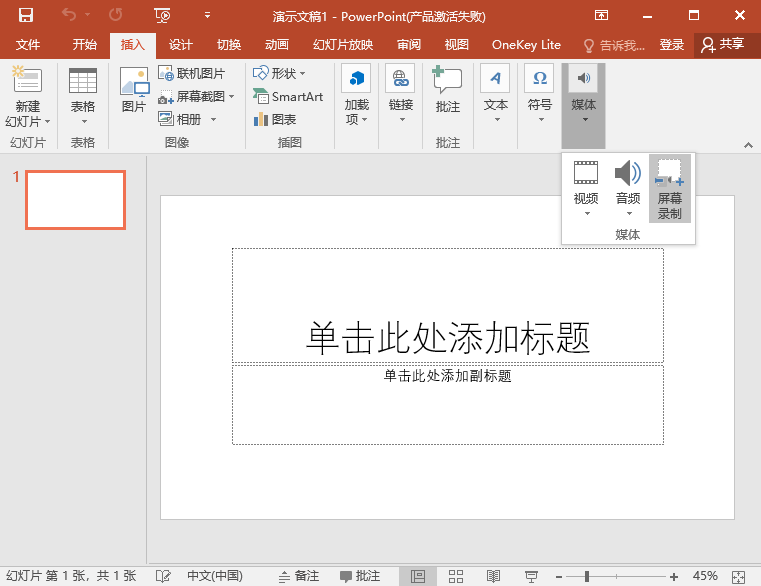
Task: Open the 文件 tab
Action: tap(28, 45)
